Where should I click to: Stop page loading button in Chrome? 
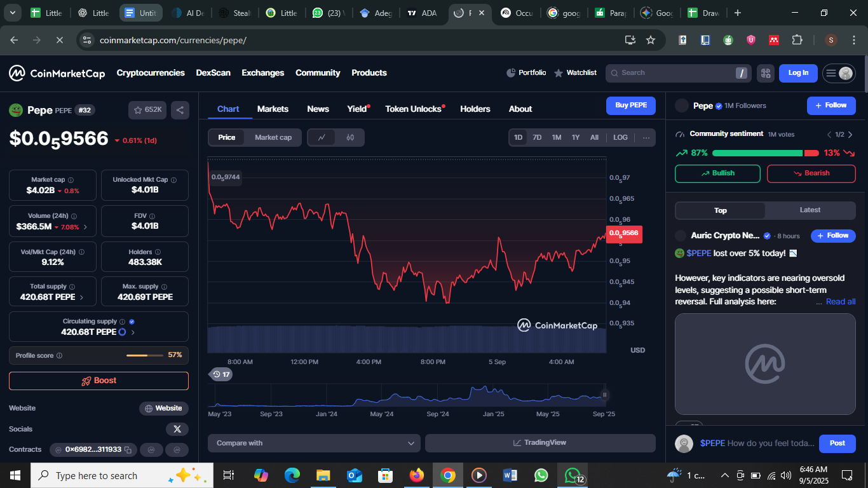tap(59, 40)
